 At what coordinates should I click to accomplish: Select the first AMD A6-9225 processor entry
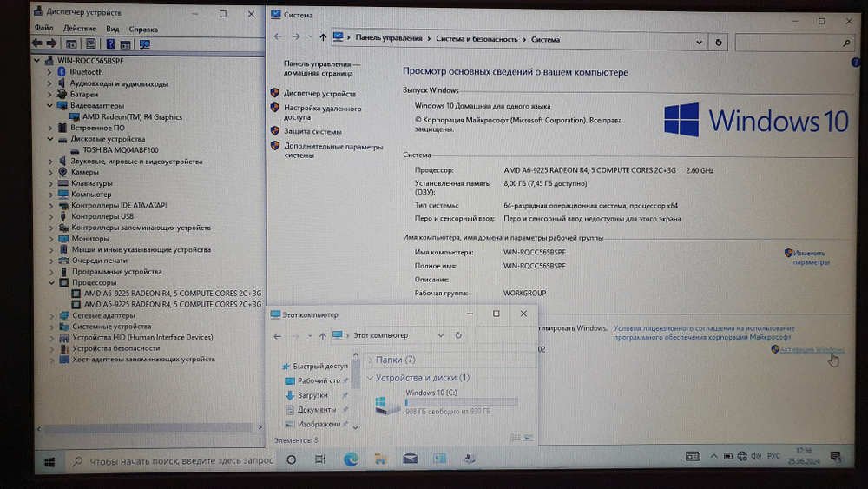[x=172, y=294]
